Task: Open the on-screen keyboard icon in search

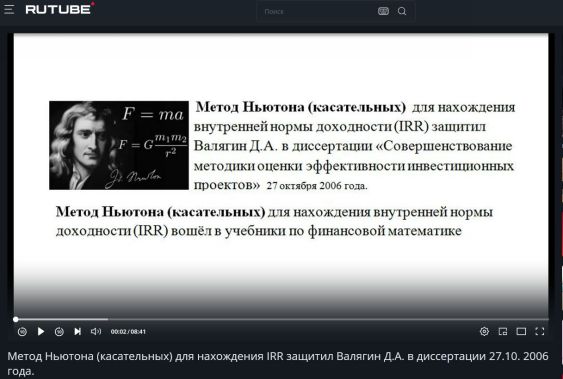Action: [x=383, y=11]
